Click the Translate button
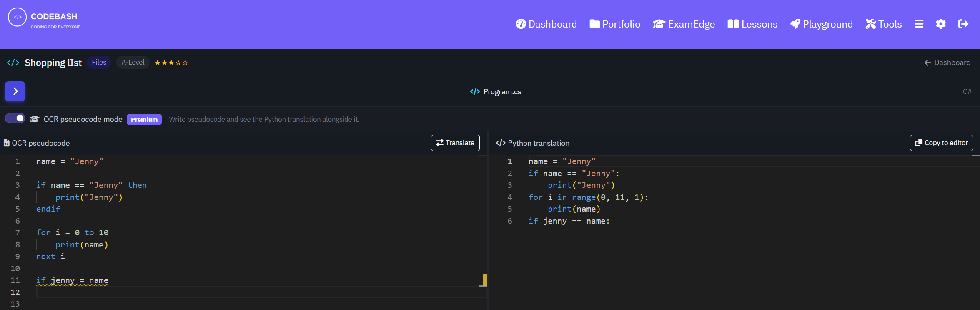The image size is (980, 310). (455, 143)
